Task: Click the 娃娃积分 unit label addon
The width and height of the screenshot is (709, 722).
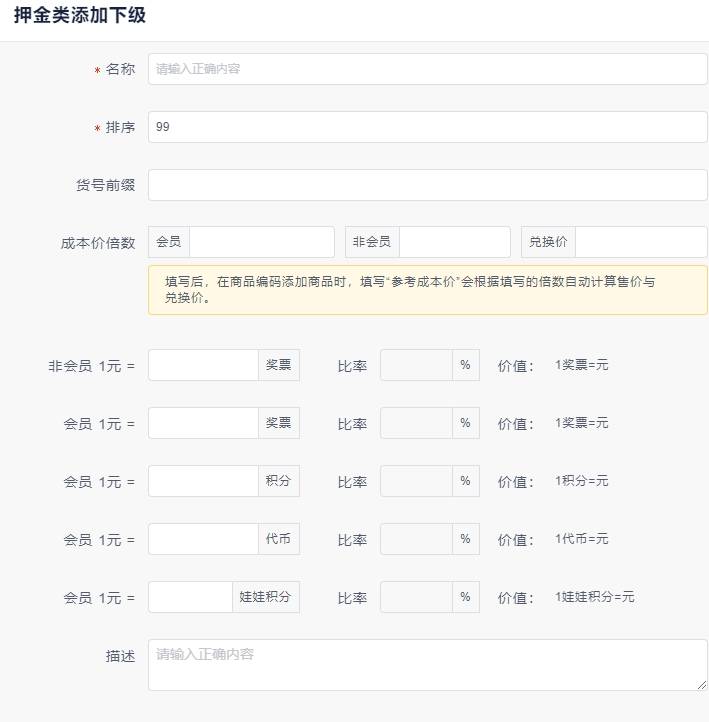Action: pyautogui.click(x=266, y=598)
